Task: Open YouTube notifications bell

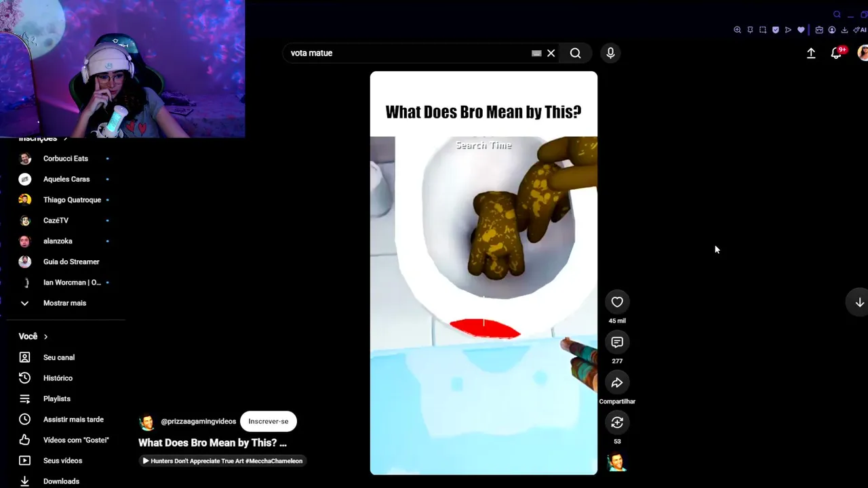Action: coord(837,53)
